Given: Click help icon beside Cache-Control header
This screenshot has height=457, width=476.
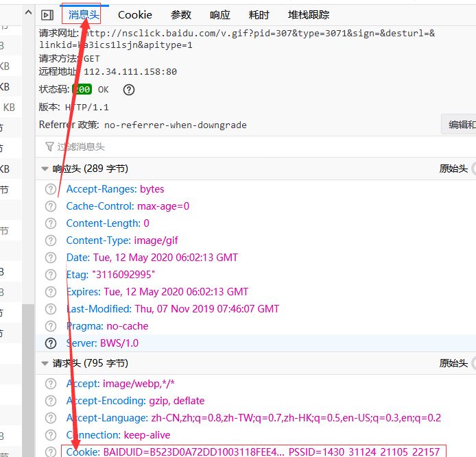Looking at the screenshot, I should [51, 206].
